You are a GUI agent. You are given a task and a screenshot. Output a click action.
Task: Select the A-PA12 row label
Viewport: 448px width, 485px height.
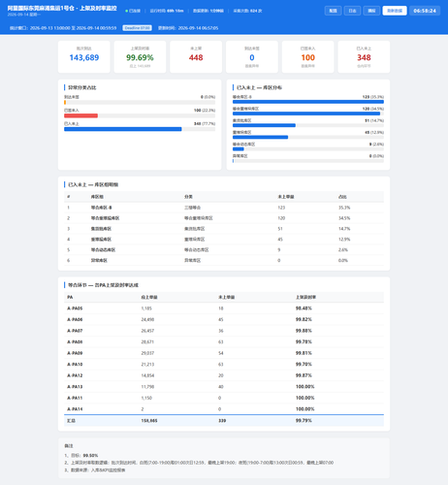[x=75, y=375]
